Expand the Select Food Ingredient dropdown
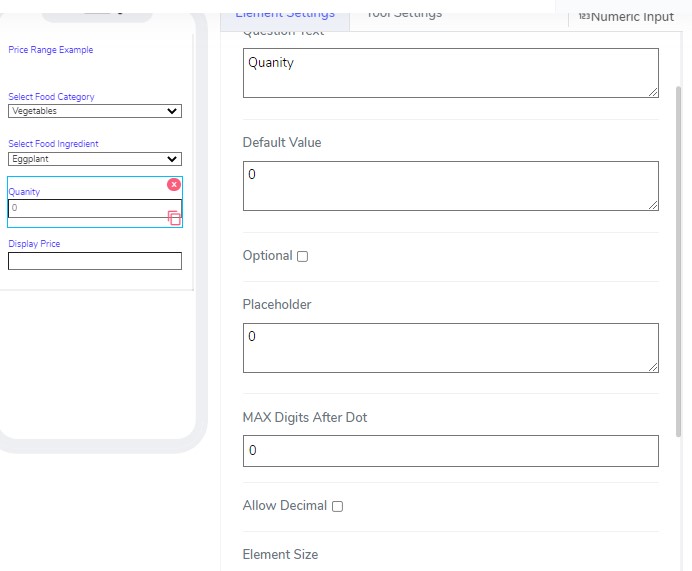 (x=95, y=159)
